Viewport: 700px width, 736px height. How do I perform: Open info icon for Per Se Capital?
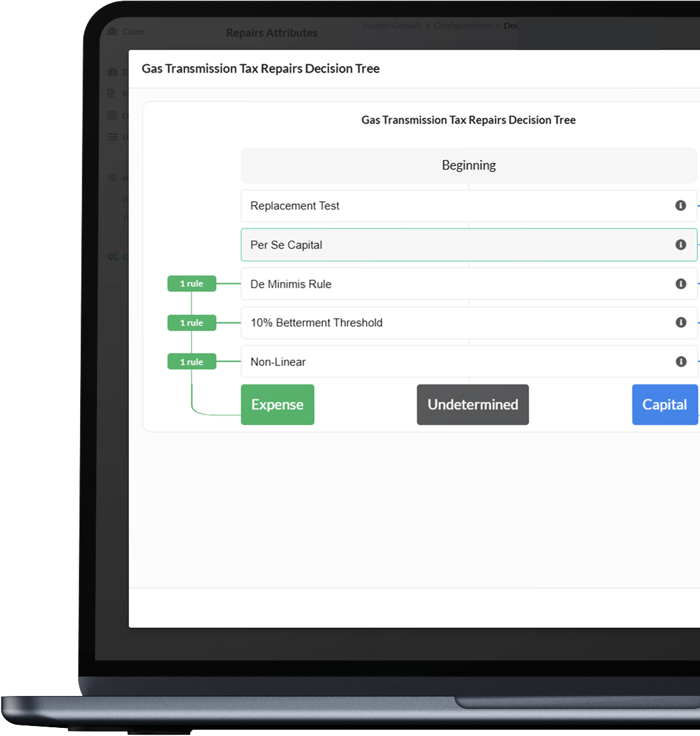pos(680,244)
